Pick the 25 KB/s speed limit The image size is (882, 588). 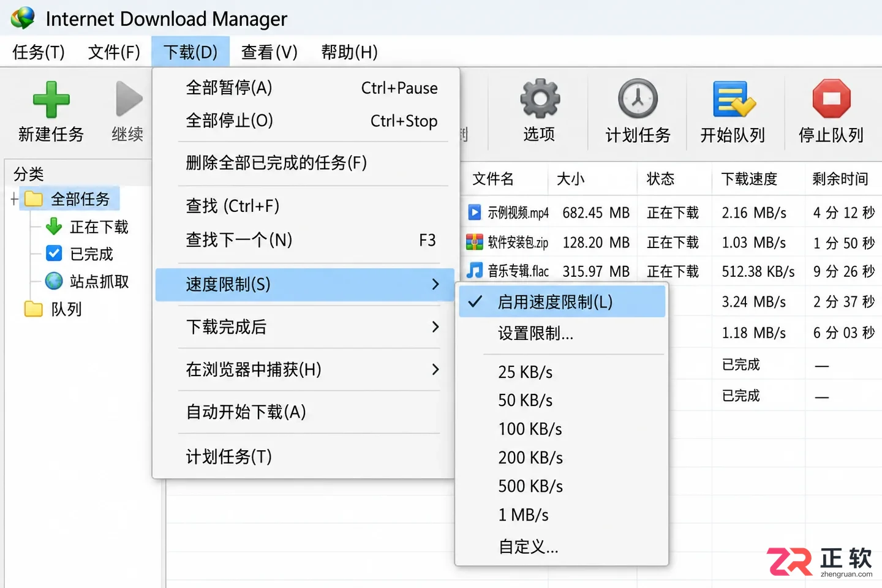pos(562,372)
